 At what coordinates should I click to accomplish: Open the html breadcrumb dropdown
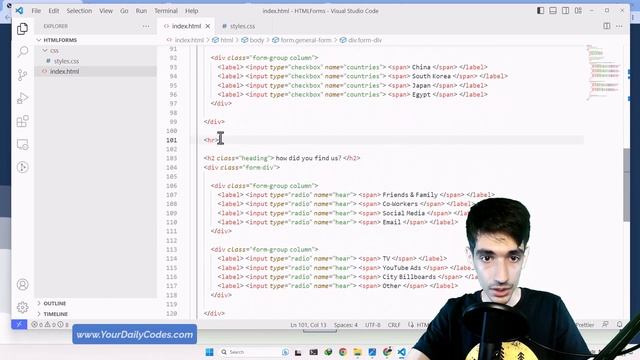coord(226,40)
